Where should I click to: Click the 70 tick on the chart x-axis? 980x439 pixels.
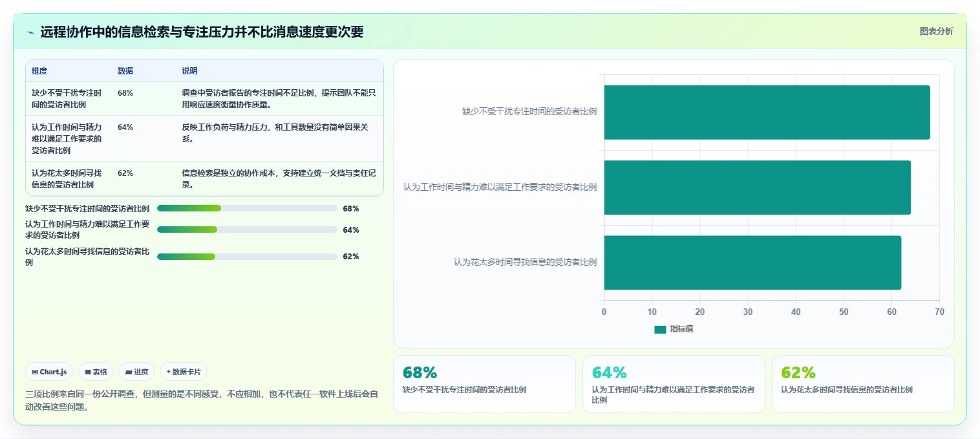939,312
